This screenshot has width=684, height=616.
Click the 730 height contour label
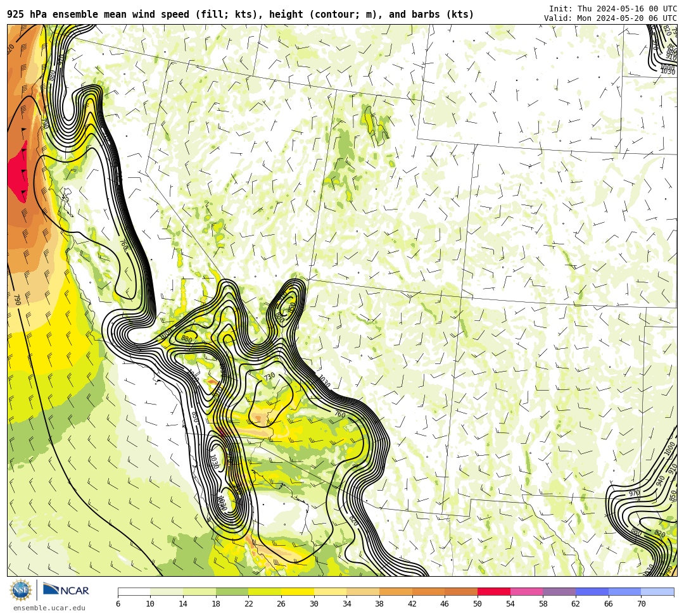(x=269, y=375)
